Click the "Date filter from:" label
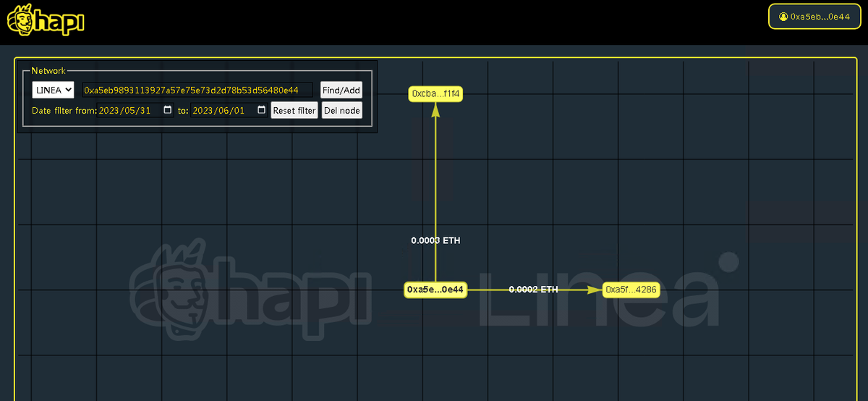The image size is (868, 401). (x=64, y=111)
